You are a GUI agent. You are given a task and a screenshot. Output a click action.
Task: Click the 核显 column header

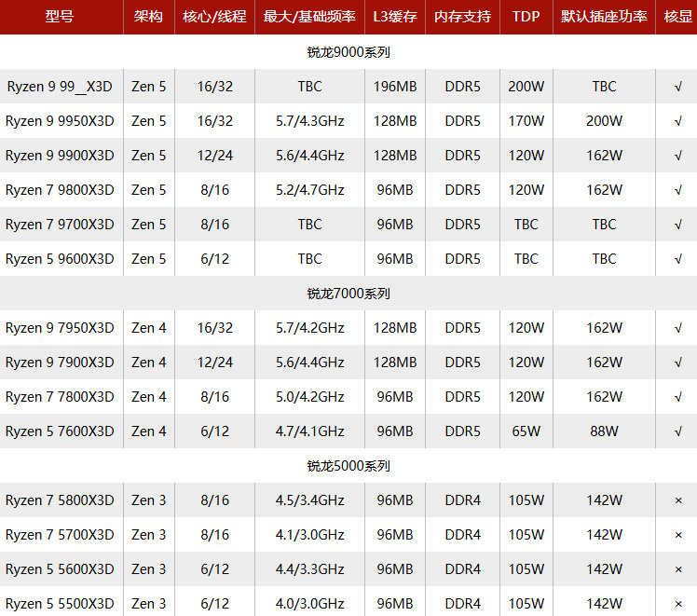coord(678,17)
